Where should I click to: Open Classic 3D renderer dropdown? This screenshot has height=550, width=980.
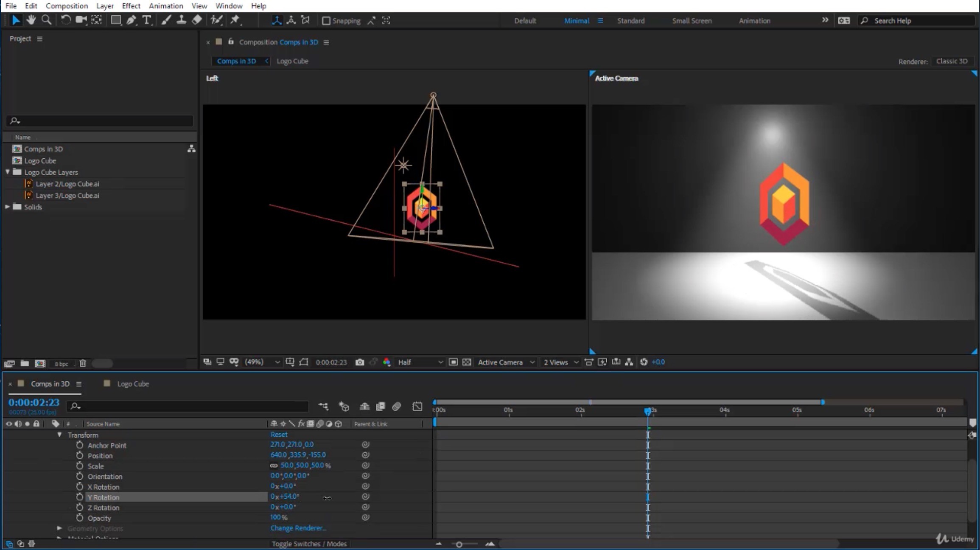point(952,61)
